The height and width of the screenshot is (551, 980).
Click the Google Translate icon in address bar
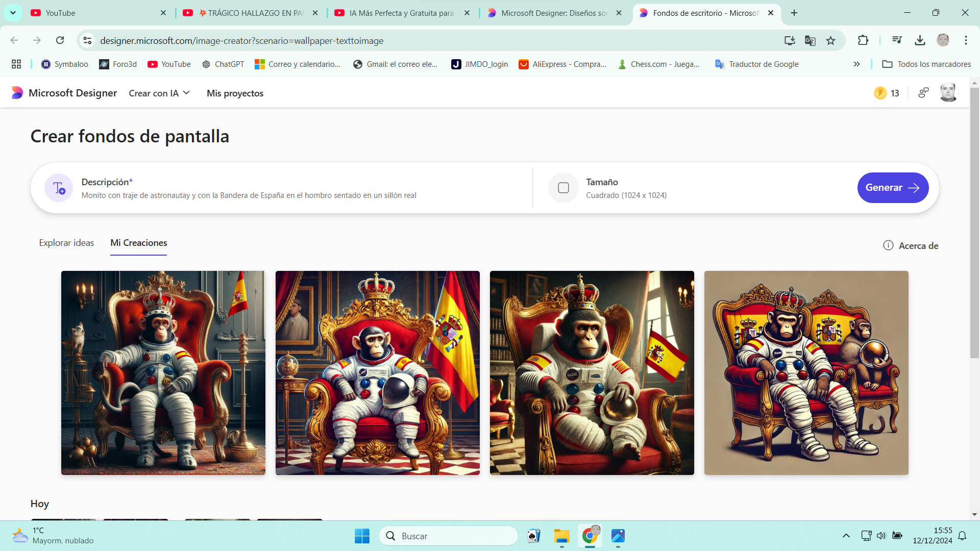[x=810, y=41]
